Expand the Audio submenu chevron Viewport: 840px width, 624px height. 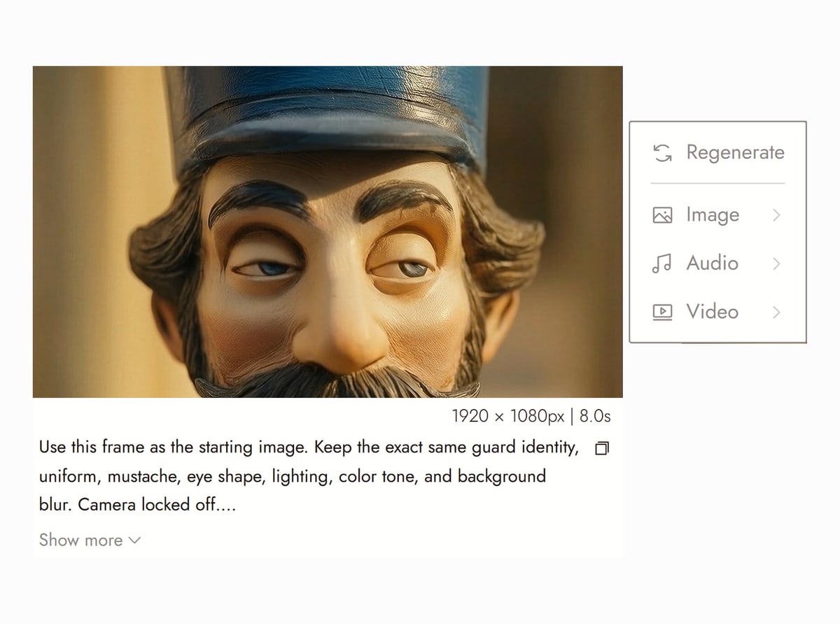[x=776, y=263]
